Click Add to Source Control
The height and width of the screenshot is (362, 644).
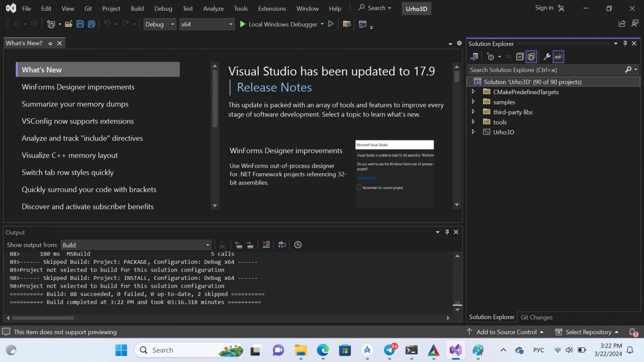tap(505, 332)
